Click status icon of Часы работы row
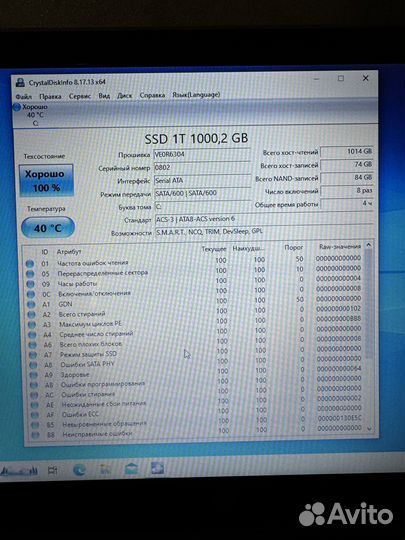The height and width of the screenshot is (540, 405). point(30,284)
